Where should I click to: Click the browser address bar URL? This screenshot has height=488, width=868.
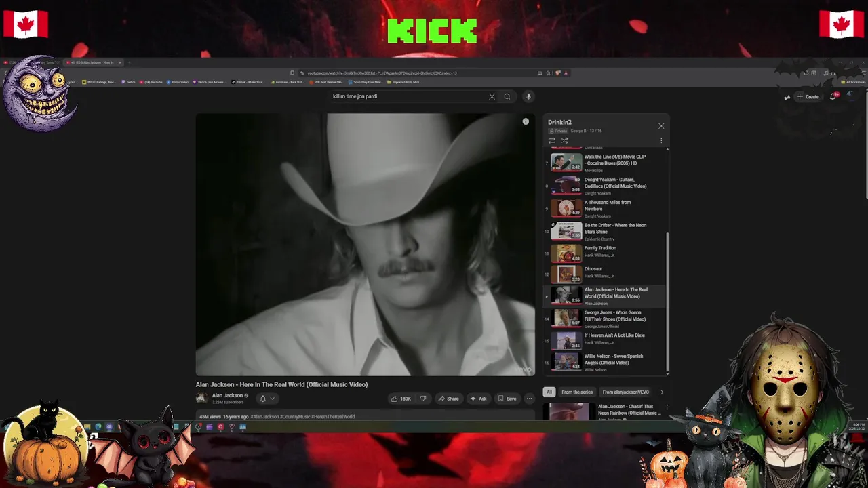(382, 73)
